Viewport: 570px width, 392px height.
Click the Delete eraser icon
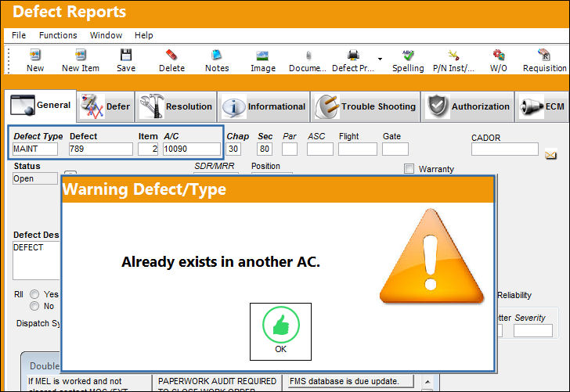171,56
